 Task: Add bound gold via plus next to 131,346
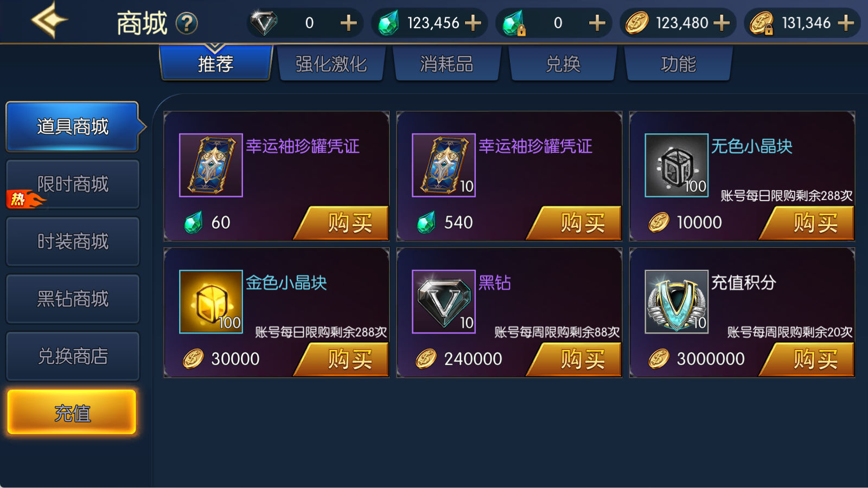pyautogui.click(x=846, y=23)
